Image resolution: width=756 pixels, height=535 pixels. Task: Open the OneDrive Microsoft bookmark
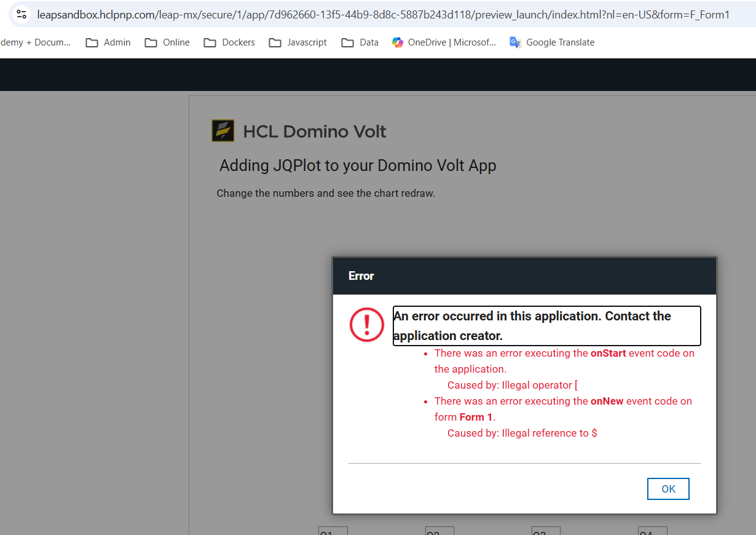(444, 42)
